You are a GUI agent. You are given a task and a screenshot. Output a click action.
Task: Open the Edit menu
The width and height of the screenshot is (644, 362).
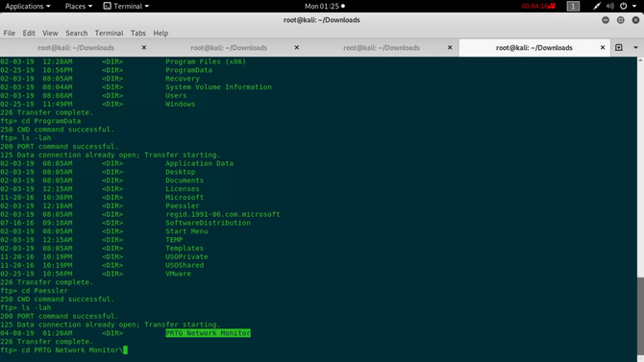tap(29, 33)
